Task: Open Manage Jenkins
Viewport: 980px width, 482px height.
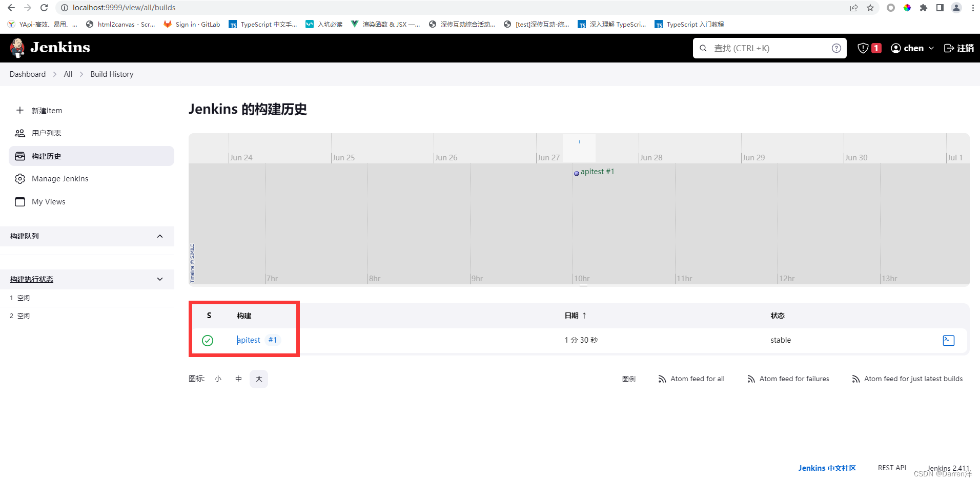Action: (91, 179)
